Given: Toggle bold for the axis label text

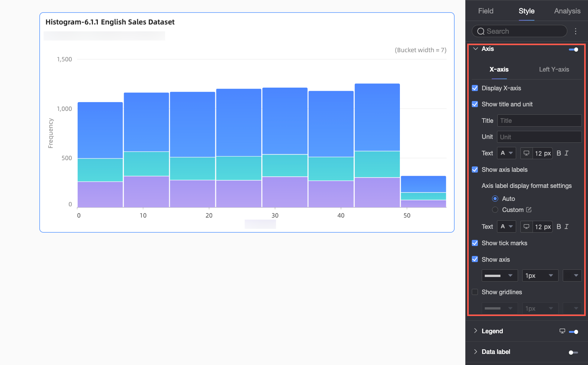Looking at the screenshot, I should click(559, 226).
